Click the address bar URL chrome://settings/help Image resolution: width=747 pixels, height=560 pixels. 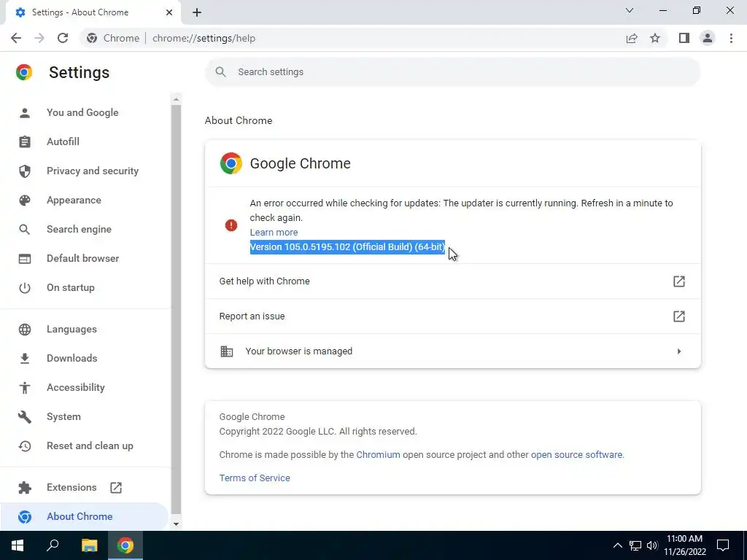[204, 38]
